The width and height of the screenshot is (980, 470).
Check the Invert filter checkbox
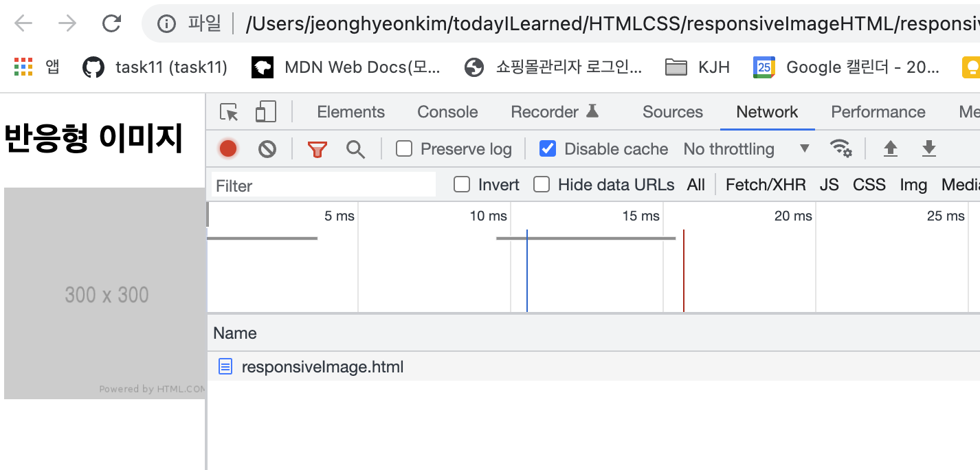coord(463,184)
